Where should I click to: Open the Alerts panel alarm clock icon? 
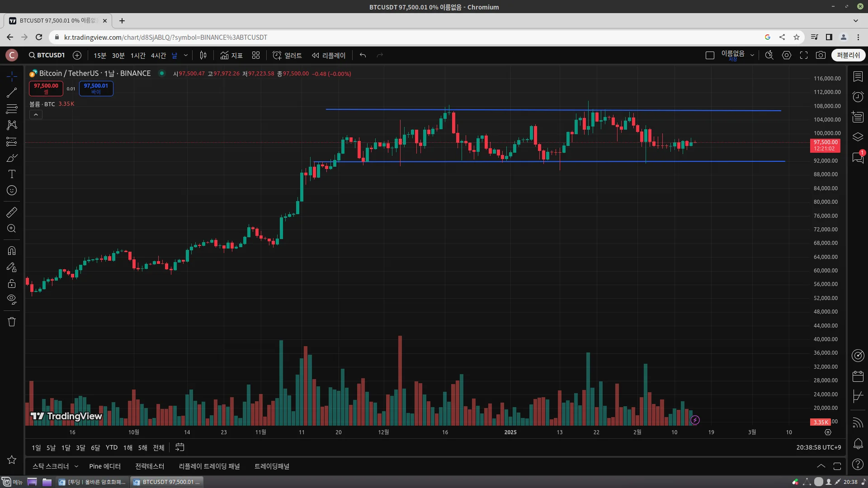[858, 97]
